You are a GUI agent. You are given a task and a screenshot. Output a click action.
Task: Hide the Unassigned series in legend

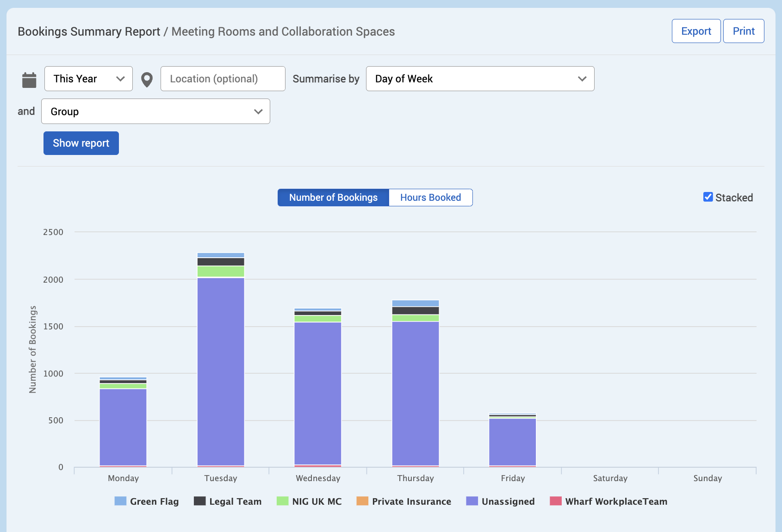pos(500,501)
